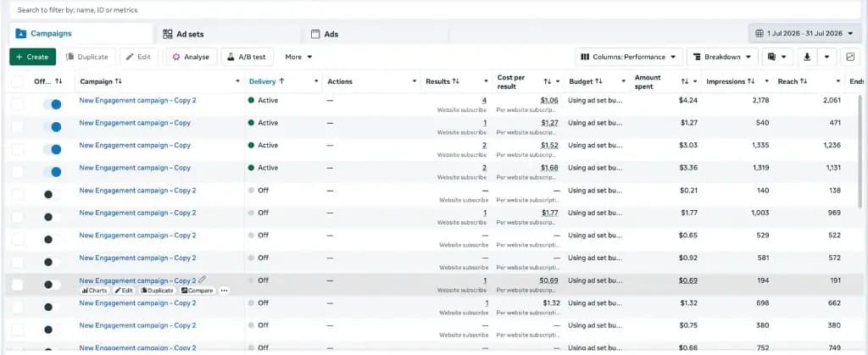The width and height of the screenshot is (868, 355).
Task: Open the Columns: Performance dropdown
Action: click(629, 57)
